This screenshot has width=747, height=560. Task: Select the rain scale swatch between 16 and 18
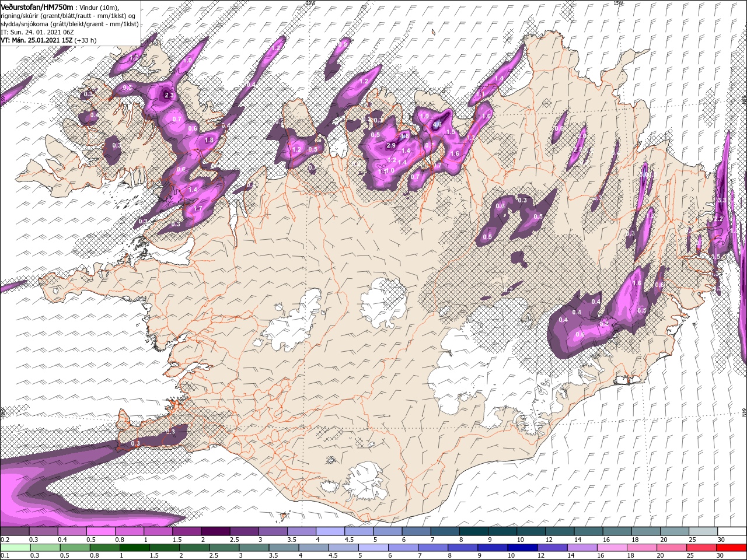click(612, 548)
